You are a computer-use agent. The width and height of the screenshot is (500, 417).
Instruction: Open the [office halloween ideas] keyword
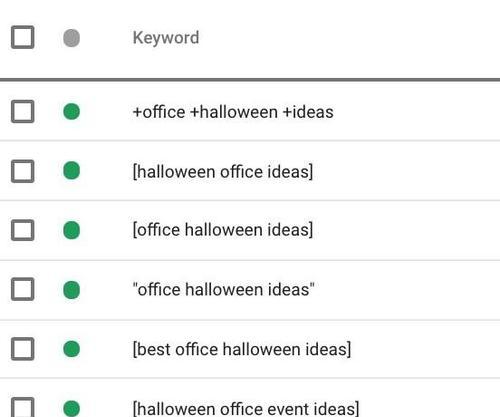[223, 230]
